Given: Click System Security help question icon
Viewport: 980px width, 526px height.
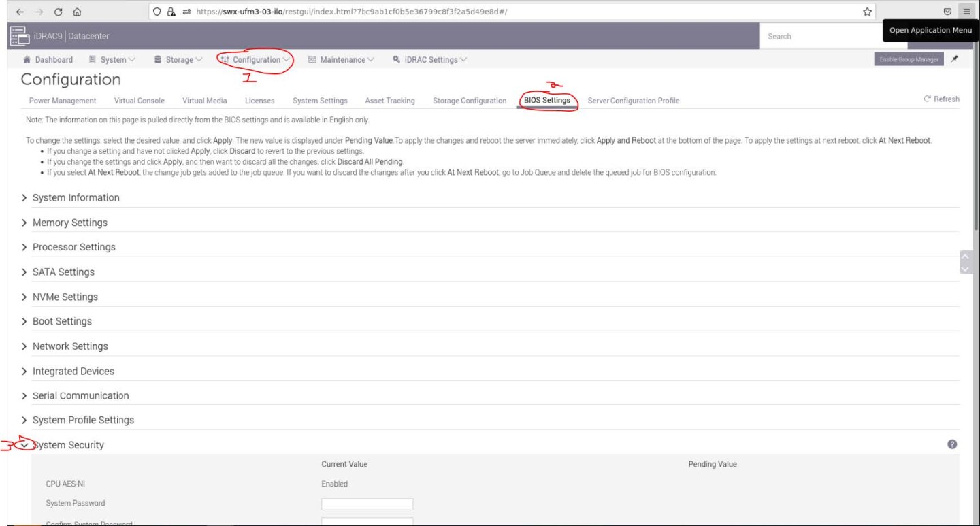Looking at the screenshot, I should tap(952, 444).
